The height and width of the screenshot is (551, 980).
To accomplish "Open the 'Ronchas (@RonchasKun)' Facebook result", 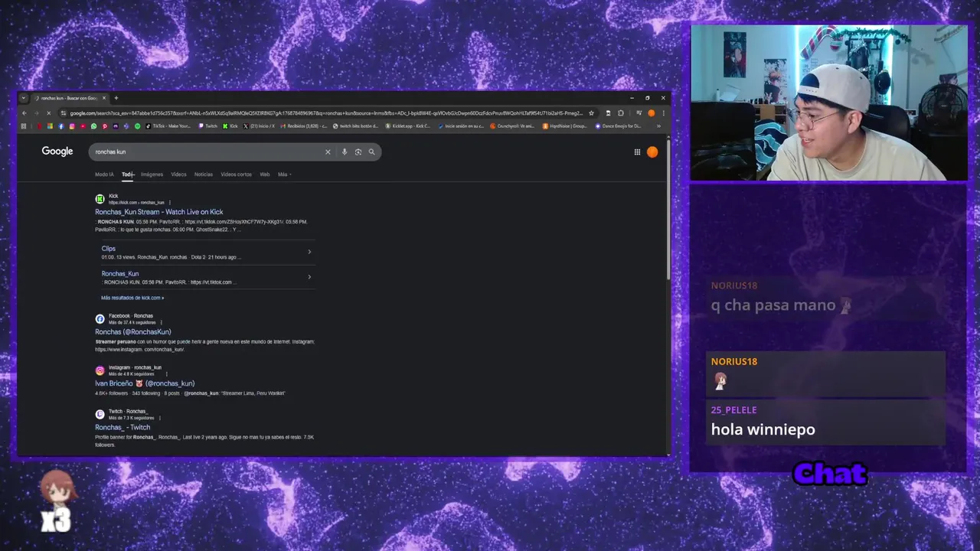I will coord(133,332).
